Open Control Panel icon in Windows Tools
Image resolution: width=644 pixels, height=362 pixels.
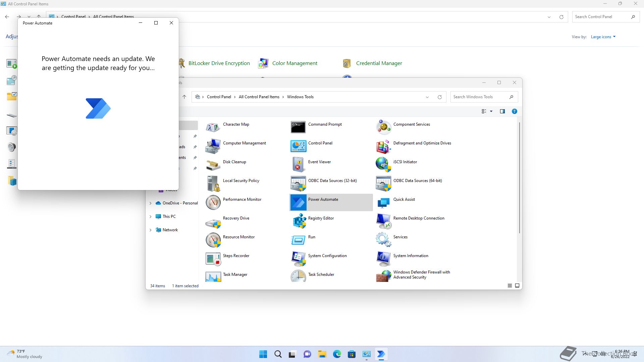click(298, 146)
